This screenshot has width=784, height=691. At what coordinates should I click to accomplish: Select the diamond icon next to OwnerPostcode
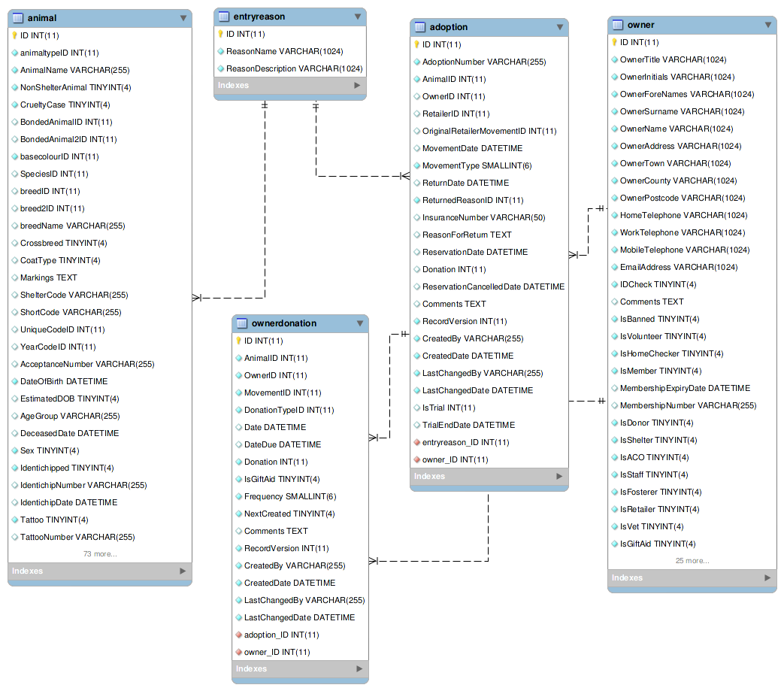click(x=613, y=198)
